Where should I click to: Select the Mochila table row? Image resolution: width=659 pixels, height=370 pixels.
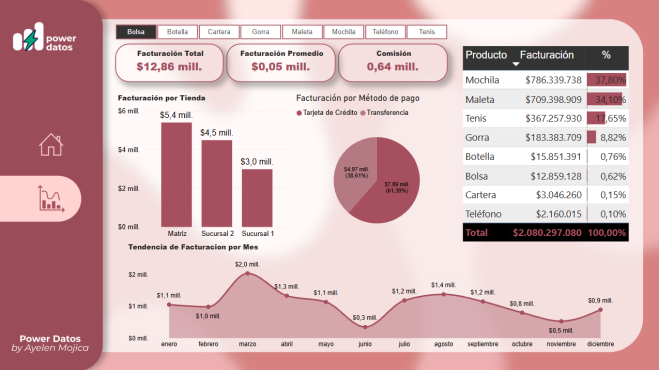(x=546, y=80)
